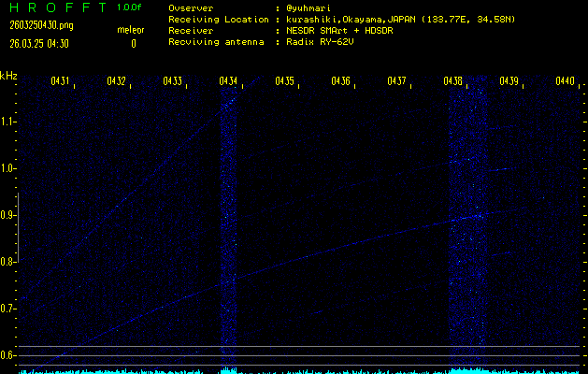
Task: Click the 0.9 kHz frequency label
Action: (x=7, y=215)
